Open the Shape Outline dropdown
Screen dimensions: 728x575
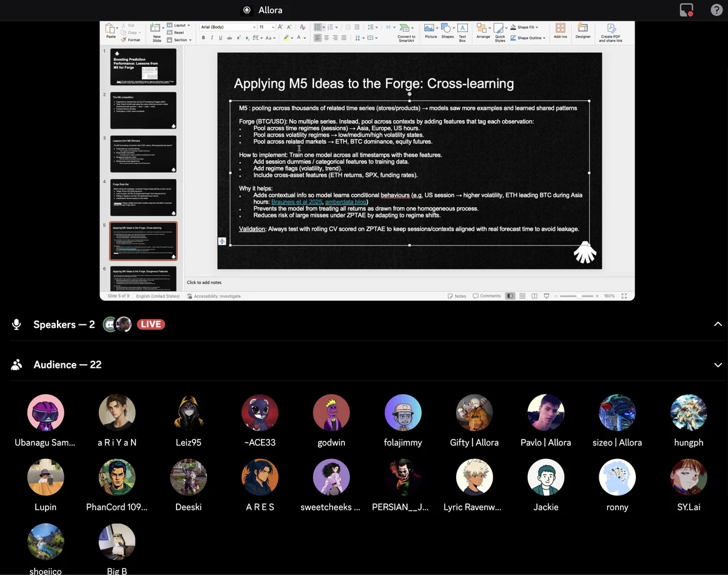tap(528, 38)
